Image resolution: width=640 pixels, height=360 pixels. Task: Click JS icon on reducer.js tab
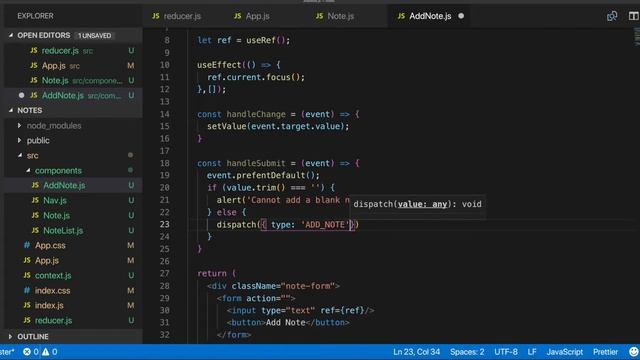tap(156, 16)
